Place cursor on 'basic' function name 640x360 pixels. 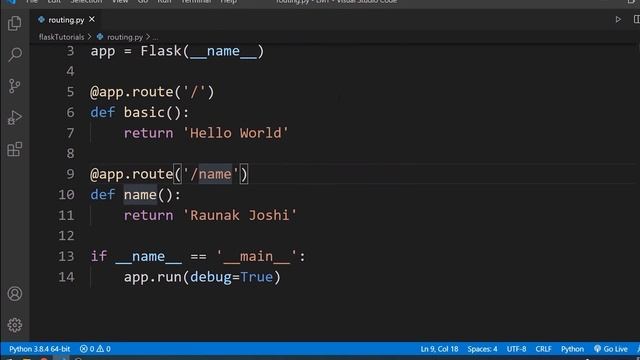(144, 112)
